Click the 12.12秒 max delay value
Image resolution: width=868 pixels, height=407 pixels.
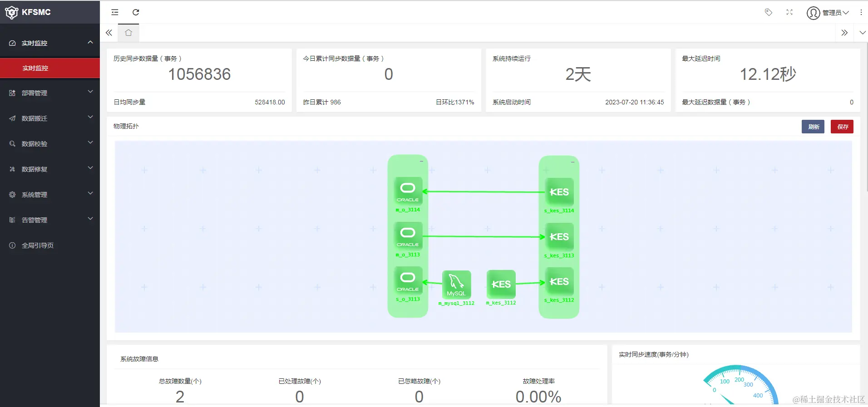point(768,74)
